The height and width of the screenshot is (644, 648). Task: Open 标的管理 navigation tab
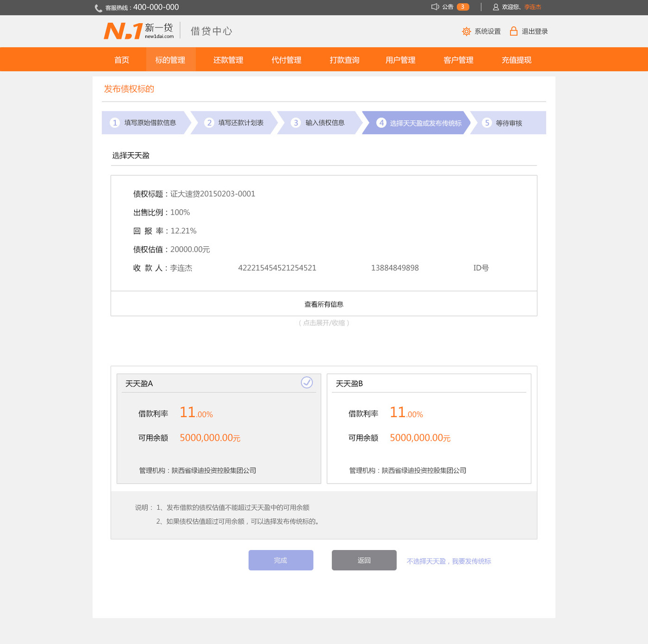tap(170, 60)
